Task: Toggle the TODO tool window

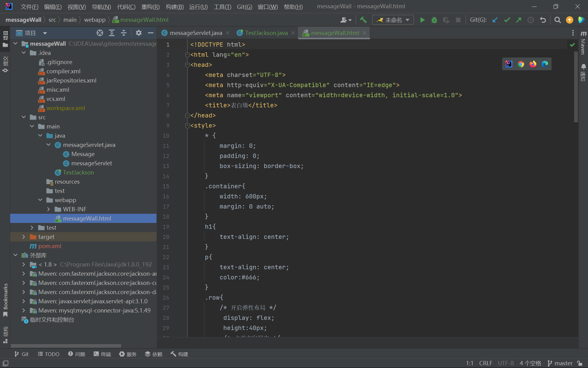Action: (49, 354)
